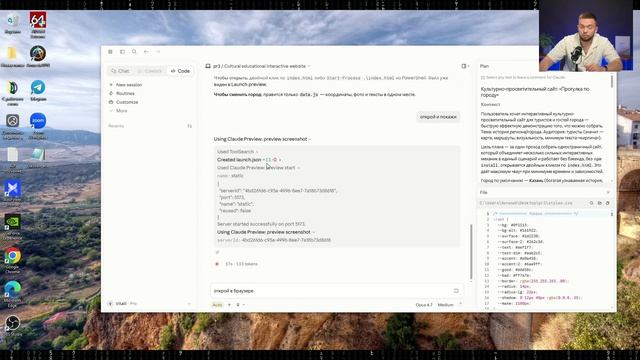
Task: Expand the More sidebar item
Action: point(118,111)
